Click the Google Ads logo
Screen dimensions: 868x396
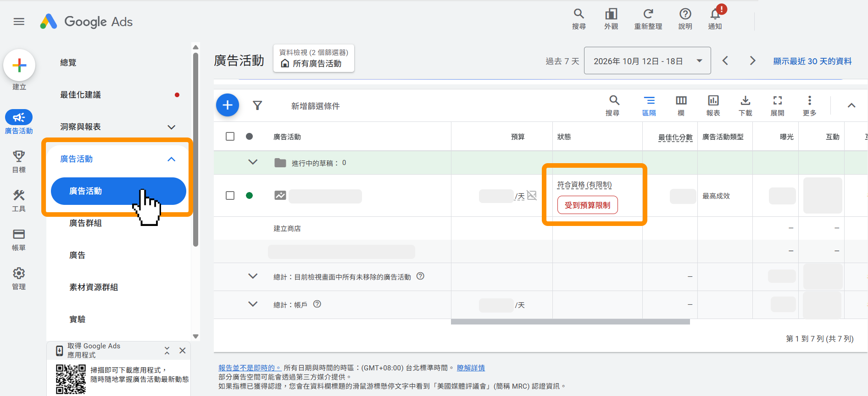[86, 22]
